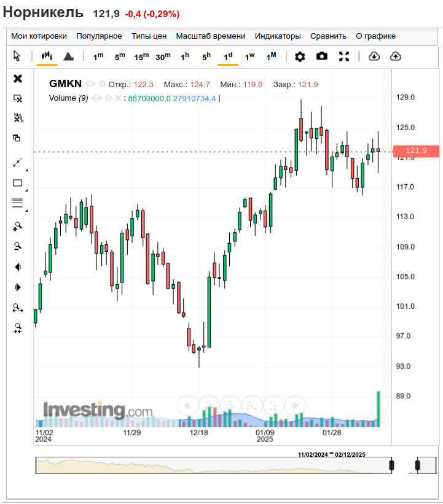Toggle GMKN series visibility eye
Image resolution: width=443 pixels, height=504 pixels.
coord(90,84)
